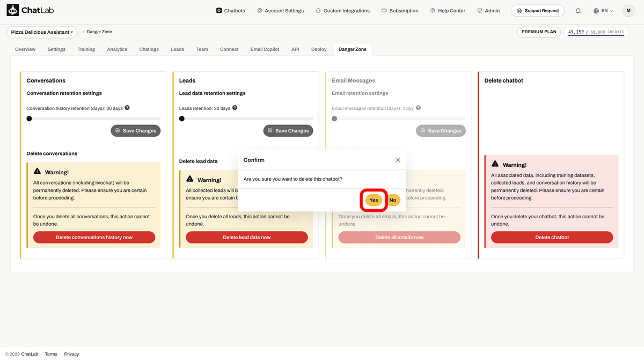Save Changes under Conversations retention

tap(136, 130)
